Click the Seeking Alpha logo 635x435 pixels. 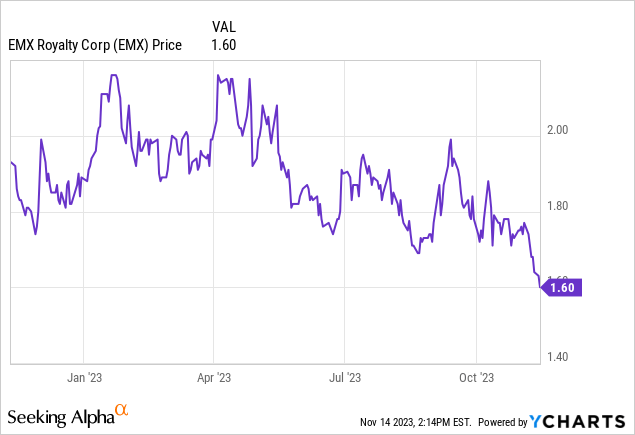point(68,416)
